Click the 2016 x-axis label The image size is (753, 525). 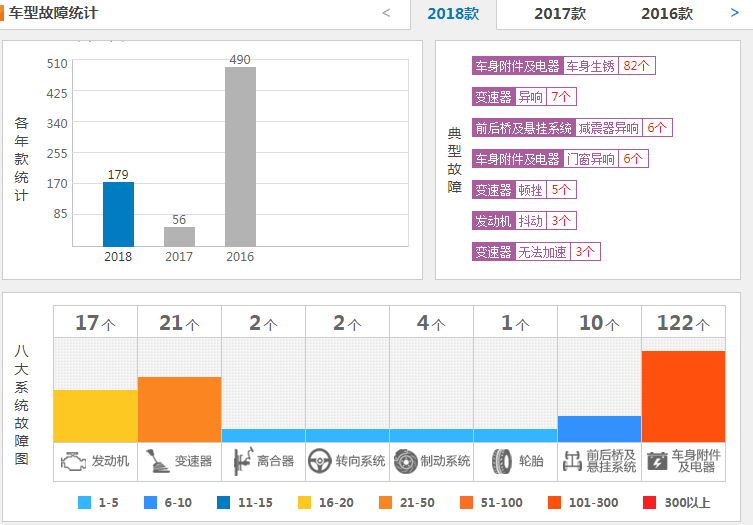pos(240,256)
